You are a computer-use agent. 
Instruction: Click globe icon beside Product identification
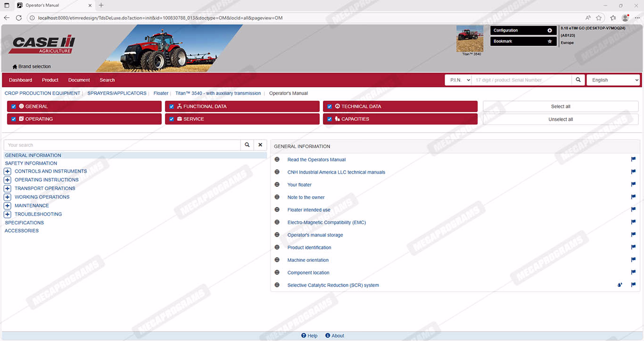[x=277, y=247]
